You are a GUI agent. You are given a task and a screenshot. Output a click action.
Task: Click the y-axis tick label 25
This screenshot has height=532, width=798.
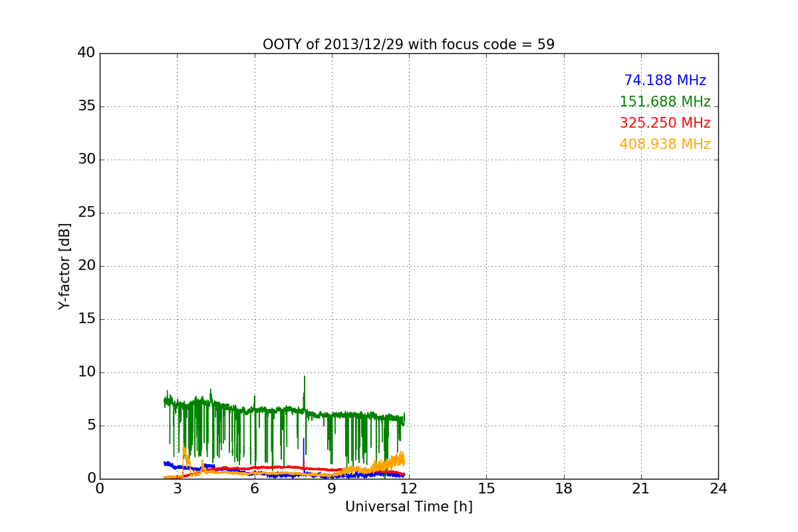tap(86, 213)
